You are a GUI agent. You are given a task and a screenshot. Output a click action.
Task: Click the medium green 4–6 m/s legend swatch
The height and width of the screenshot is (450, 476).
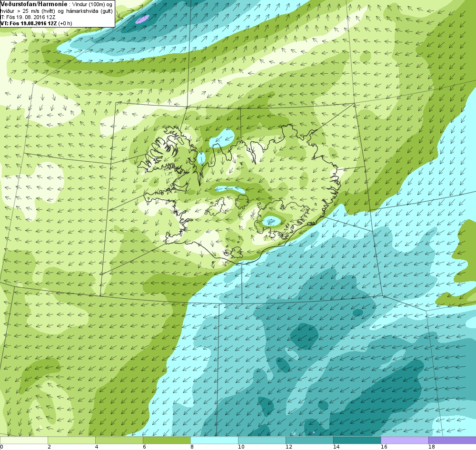coord(119,440)
